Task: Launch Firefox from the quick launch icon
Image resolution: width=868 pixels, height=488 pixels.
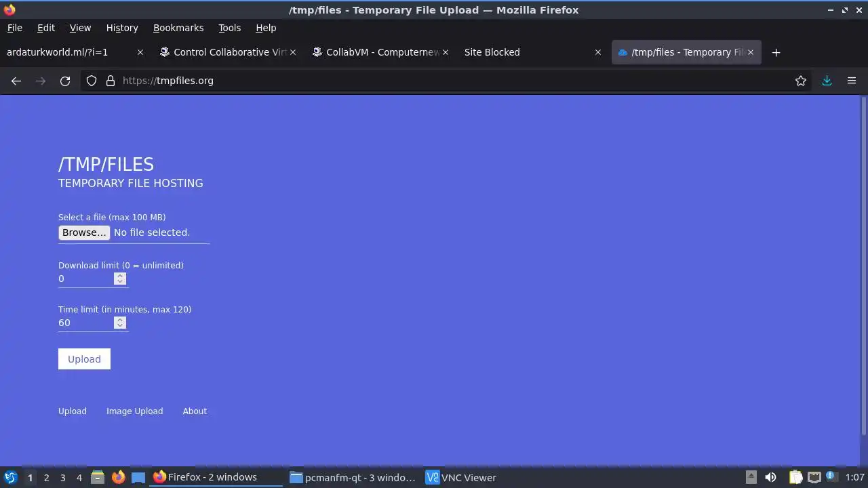Action: 118,477
